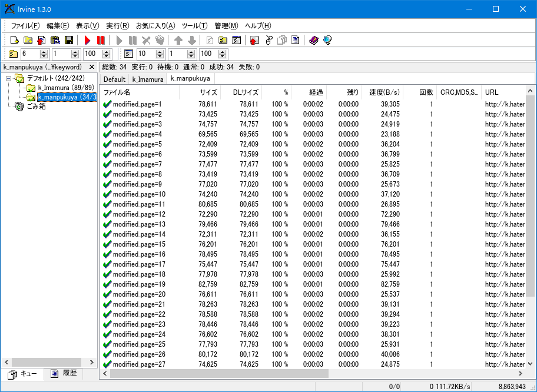This screenshot has height=392, width=537.
Task: Decrease the folder value 6 spinner
Action: (44, 56)
